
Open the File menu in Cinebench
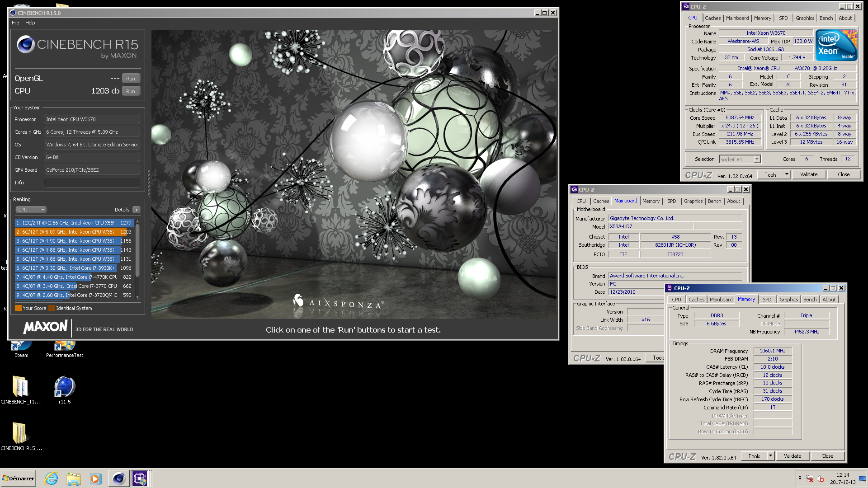coord(15,23)
